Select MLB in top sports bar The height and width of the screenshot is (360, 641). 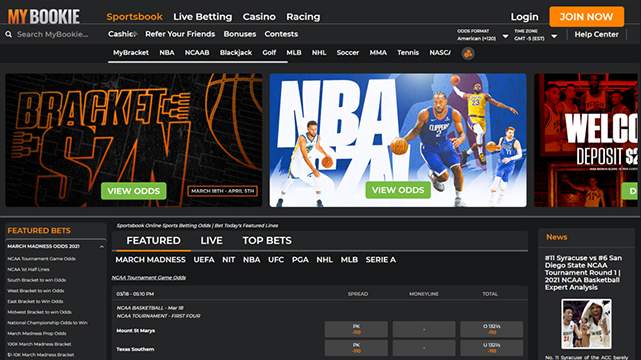[294, 53]
